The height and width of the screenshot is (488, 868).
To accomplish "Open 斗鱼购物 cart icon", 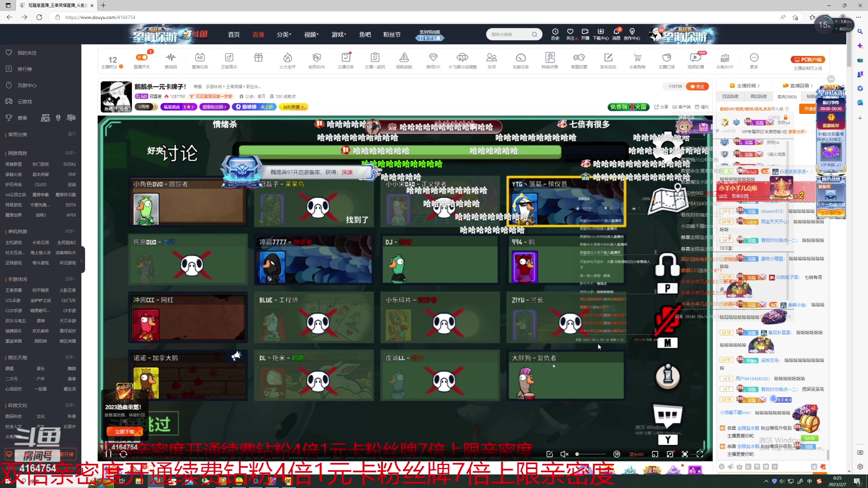I will [637, 60].
